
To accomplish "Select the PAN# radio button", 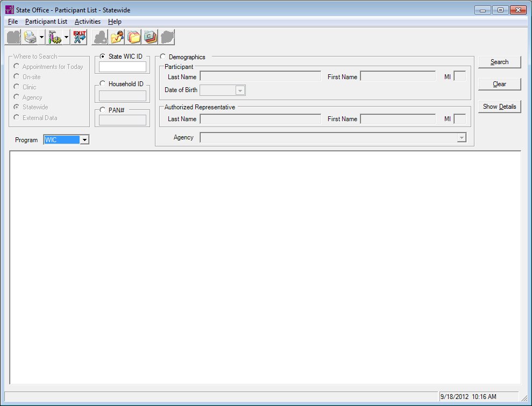I will 103,110.
